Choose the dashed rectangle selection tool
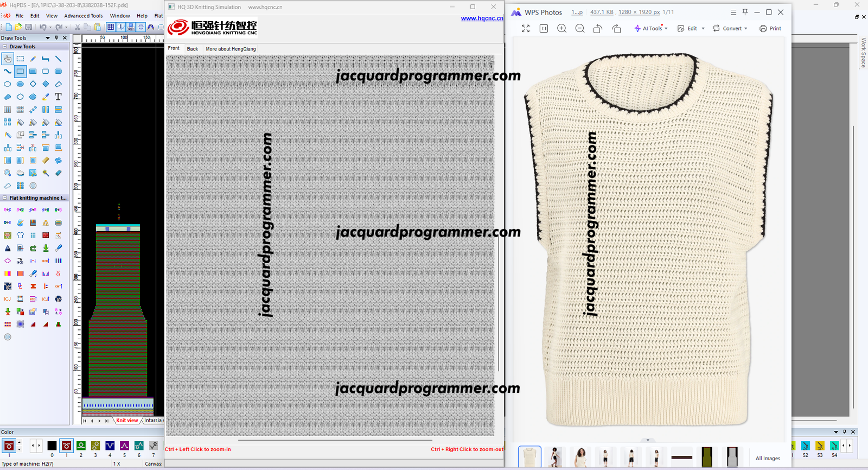868x470 pixels. point(20,59)
